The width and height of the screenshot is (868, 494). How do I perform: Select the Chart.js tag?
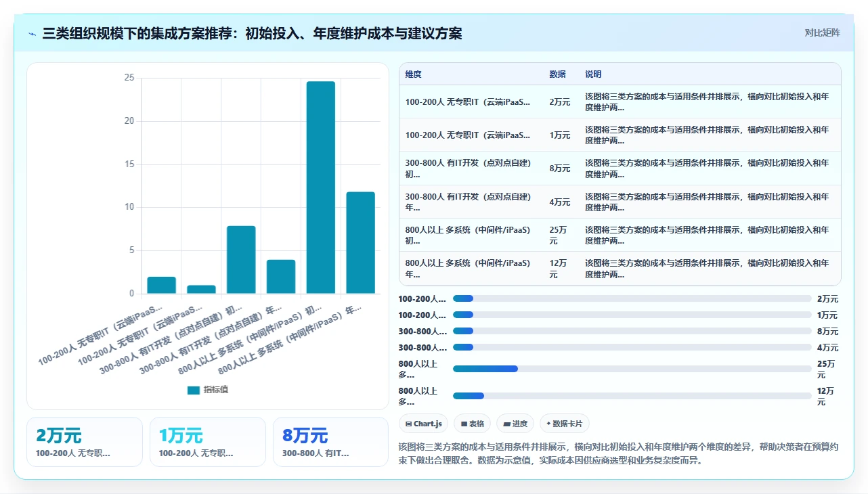[x=423, y=424]
